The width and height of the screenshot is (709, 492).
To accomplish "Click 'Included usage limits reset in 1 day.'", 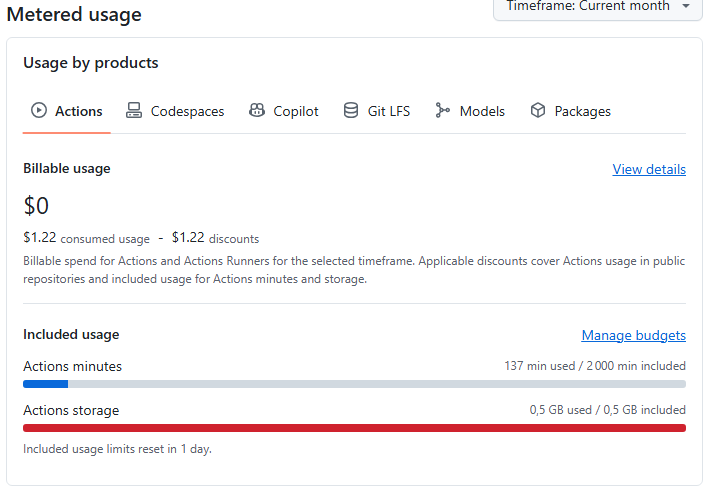I will coord(118,449).
